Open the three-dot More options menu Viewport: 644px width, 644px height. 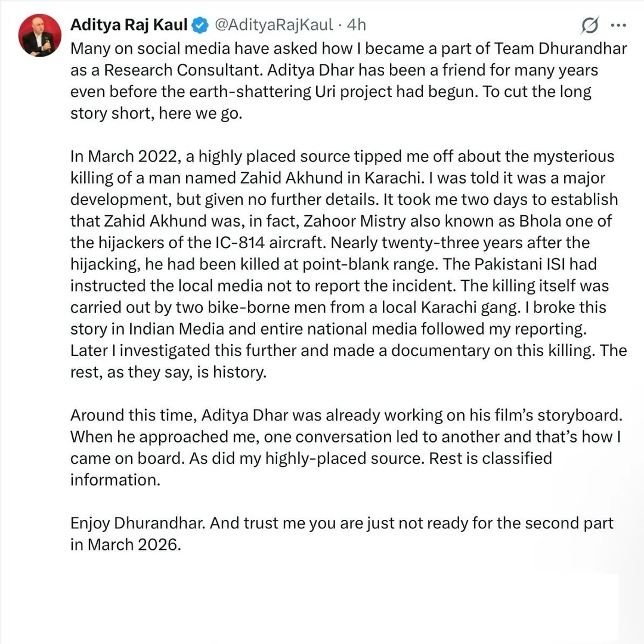(620, 26)
